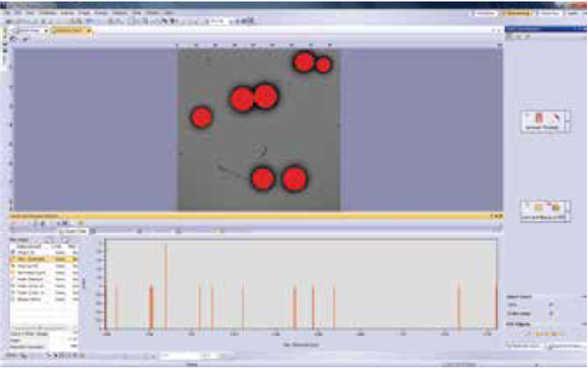The width and height of the screenshot is (588, 370).
Task: Click the Automatic Threshold tool icon in right panel
Action: coord(539,118)
